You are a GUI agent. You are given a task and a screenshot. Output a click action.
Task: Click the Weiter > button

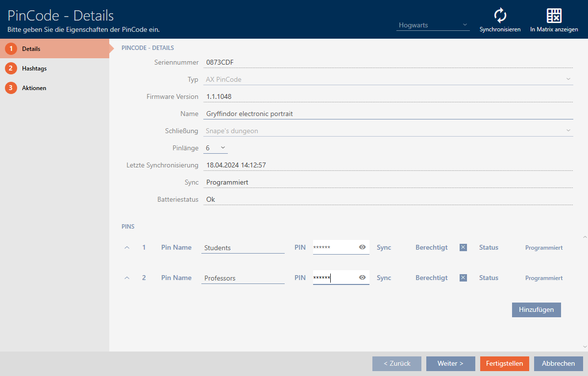(450, 363)
